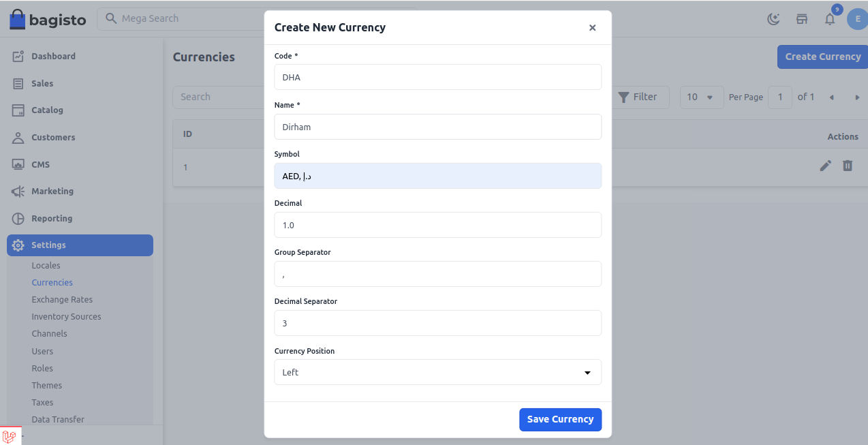Click the page number box showing 1
This screenshot has width=868, height=445.
(x=779, y=97)
